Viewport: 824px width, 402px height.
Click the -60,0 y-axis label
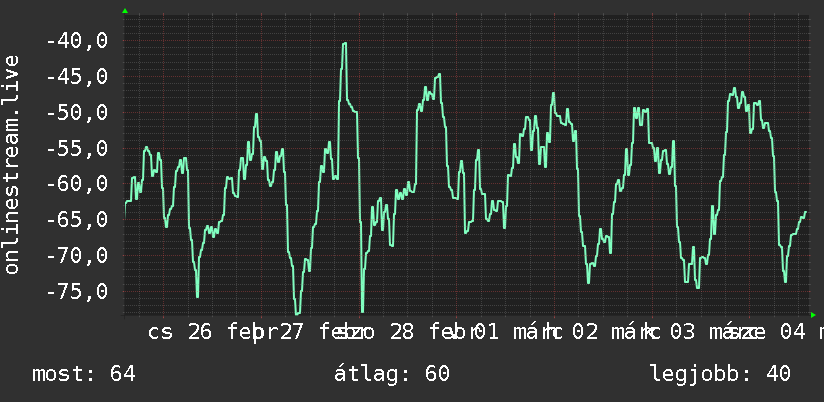[77, 184]
